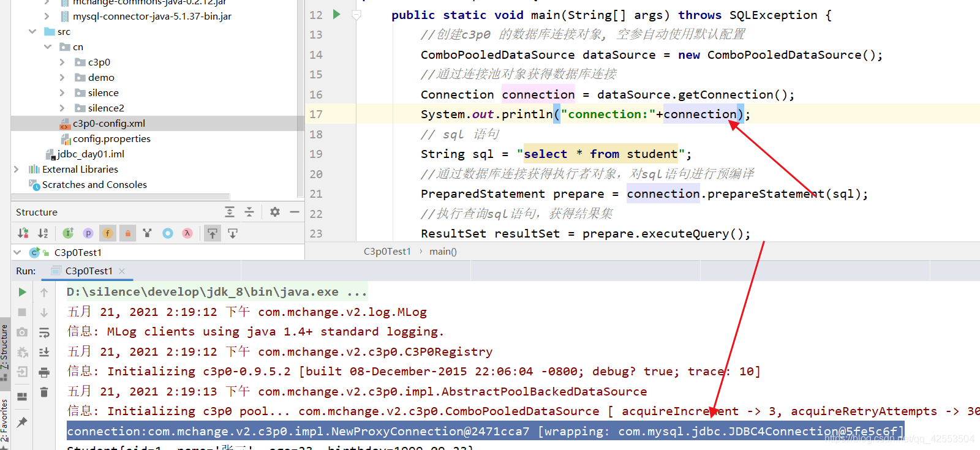Toggle Show Lambdas pink lambda icon
The height and width of the screenshot is (450, 980).
click(x=187, y=233)
